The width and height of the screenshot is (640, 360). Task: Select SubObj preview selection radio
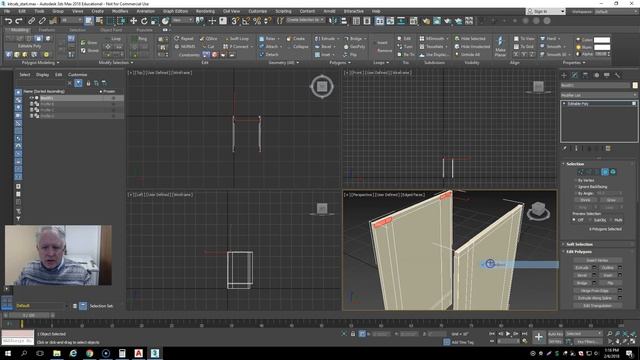click(x=590, y=220)
